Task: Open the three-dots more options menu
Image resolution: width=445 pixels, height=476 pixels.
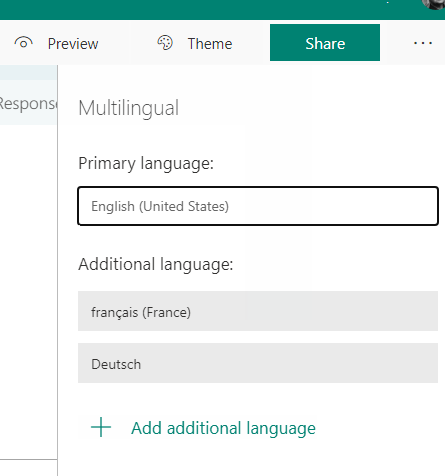Action: click(423, 43)
